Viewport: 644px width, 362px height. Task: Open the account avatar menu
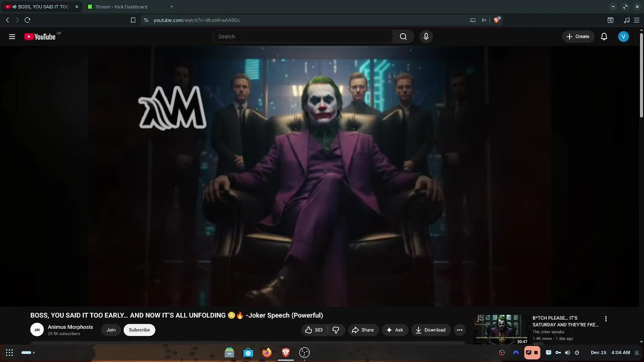[623, 37]
